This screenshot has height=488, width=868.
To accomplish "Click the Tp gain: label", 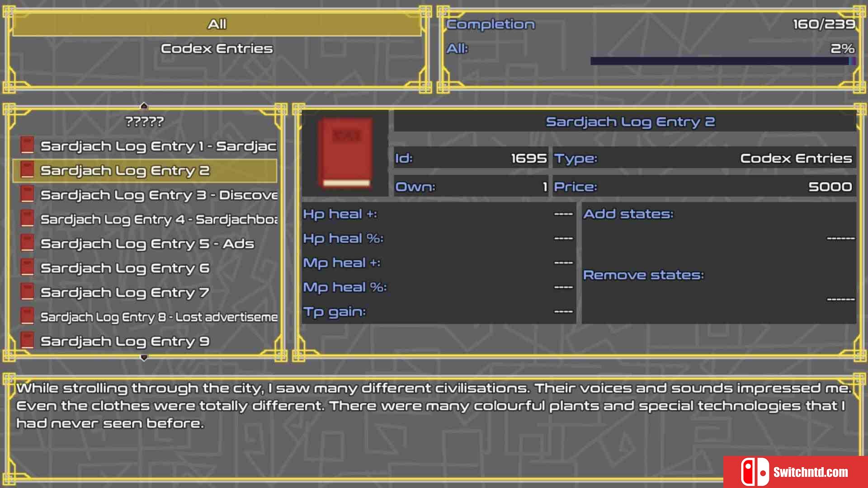I will tap(335, 312).
